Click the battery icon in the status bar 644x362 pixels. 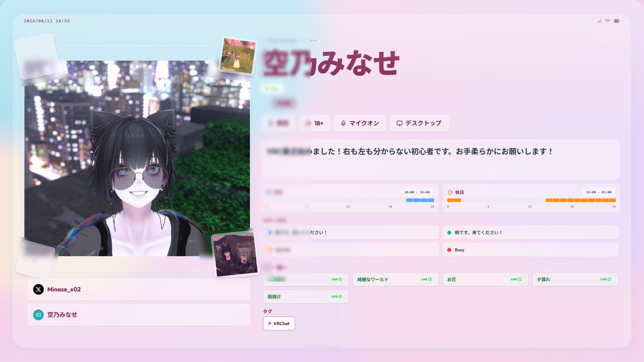pyautogui.click(x=617, y=21)
